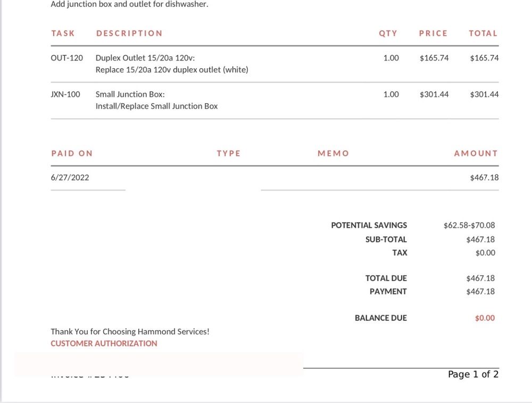Click the PAID ON header
532x403 pixels.
click(72, 153)
